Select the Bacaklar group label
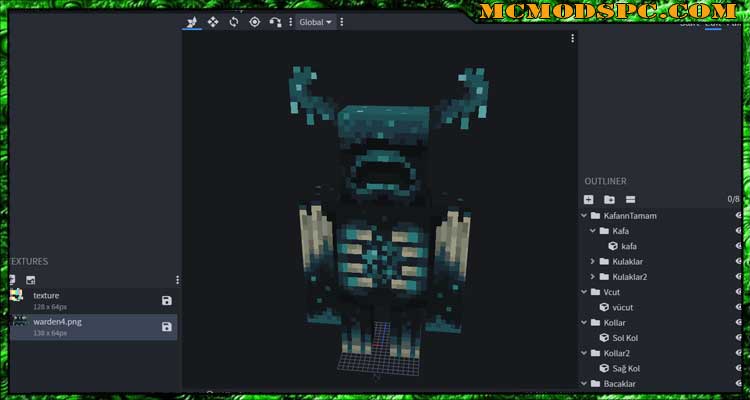Viewport: 750px width, 400px height. tap(620, 384)
